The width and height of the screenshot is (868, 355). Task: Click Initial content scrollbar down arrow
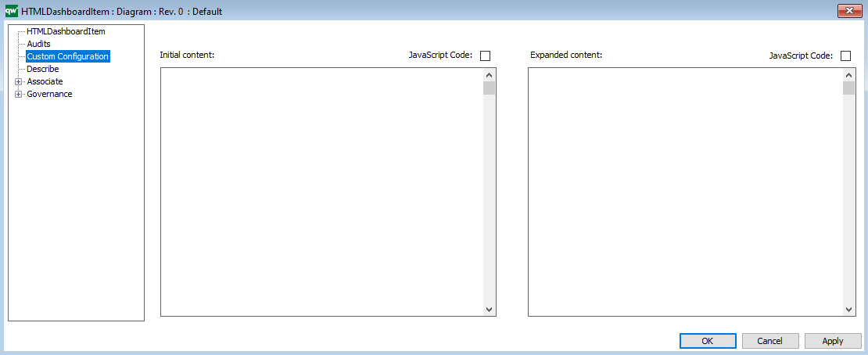(x=489, y=309)
